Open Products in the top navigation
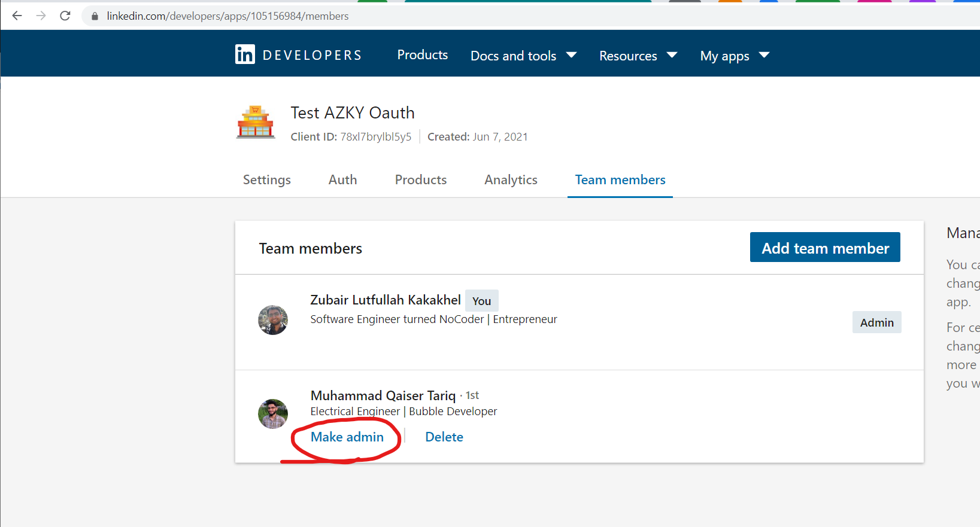Image resolution: width=980 pixels, height=527 pixels. [422, 55]
